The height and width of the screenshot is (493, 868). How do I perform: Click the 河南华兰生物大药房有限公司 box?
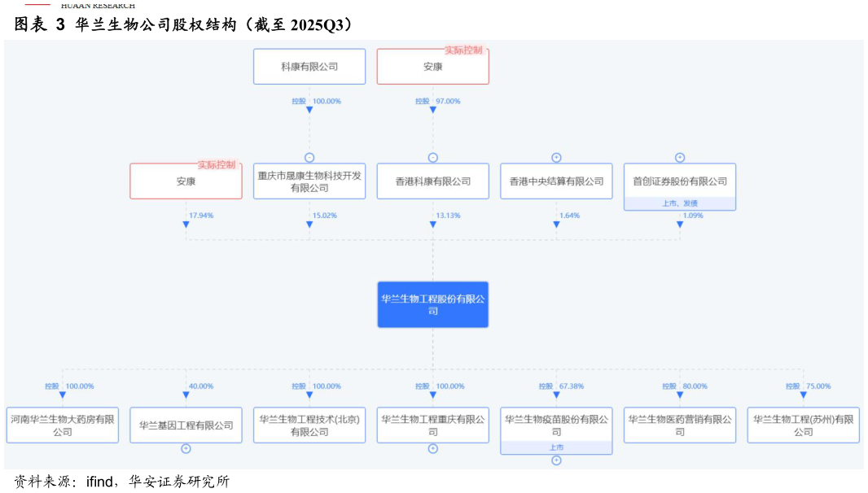point(62,424)
